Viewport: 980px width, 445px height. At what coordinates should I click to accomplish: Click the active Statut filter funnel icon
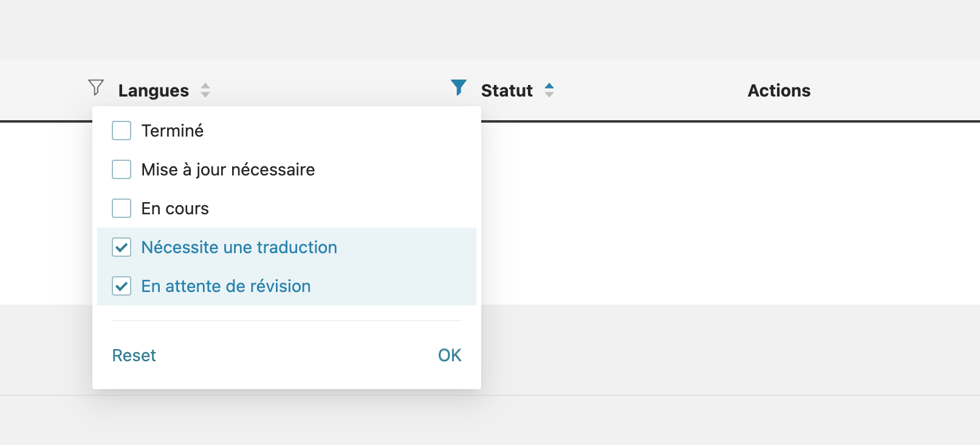click(x=459, y=87)
